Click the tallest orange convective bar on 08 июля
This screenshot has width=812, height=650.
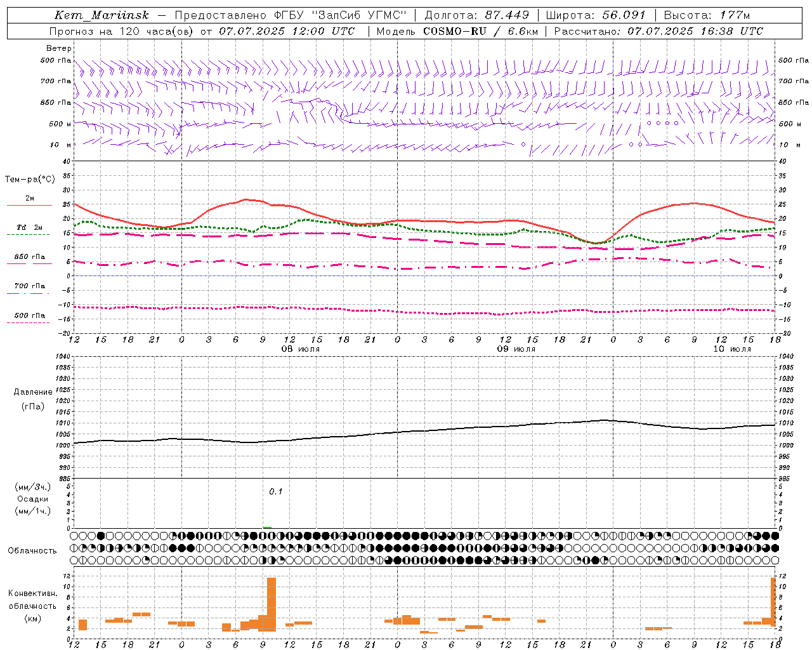(272, 604)
